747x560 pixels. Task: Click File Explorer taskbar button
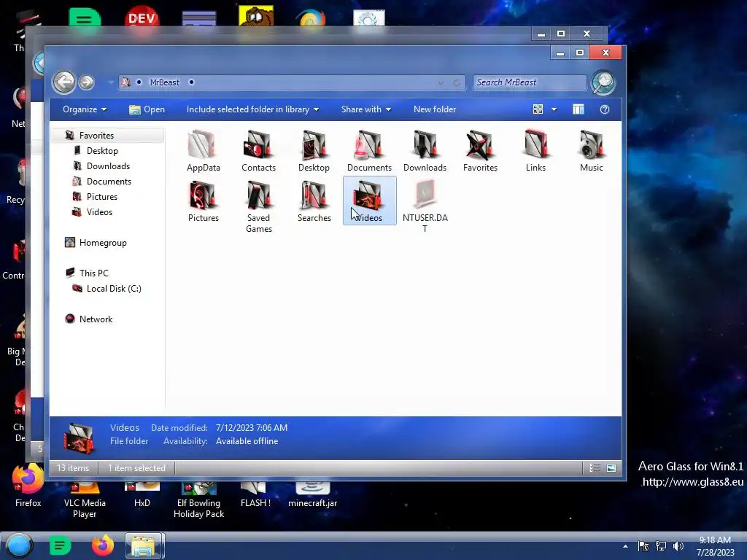[144, 545]
